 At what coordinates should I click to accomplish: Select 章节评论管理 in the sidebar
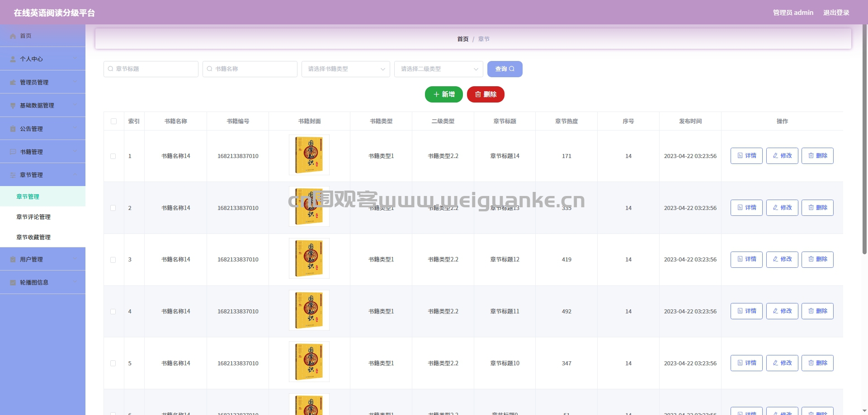click(x=42, y=217)
